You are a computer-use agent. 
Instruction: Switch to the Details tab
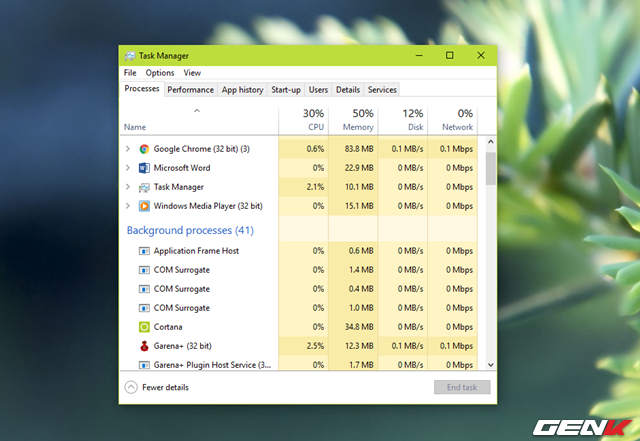[x=348, y=90]
